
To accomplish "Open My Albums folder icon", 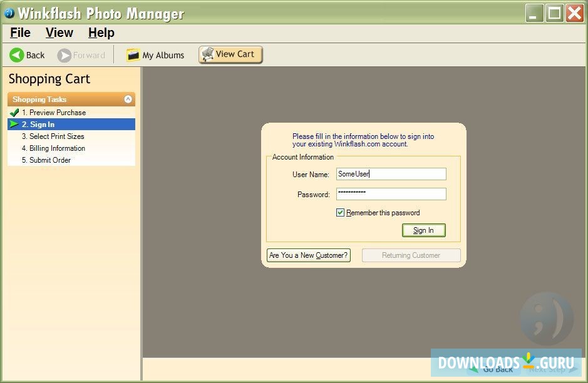I will 133,55.
